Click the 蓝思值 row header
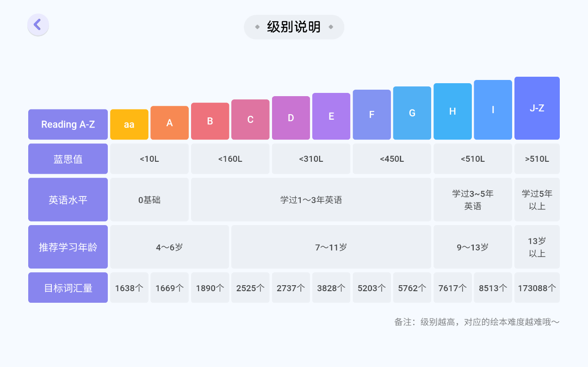 [x=68, y=159]
